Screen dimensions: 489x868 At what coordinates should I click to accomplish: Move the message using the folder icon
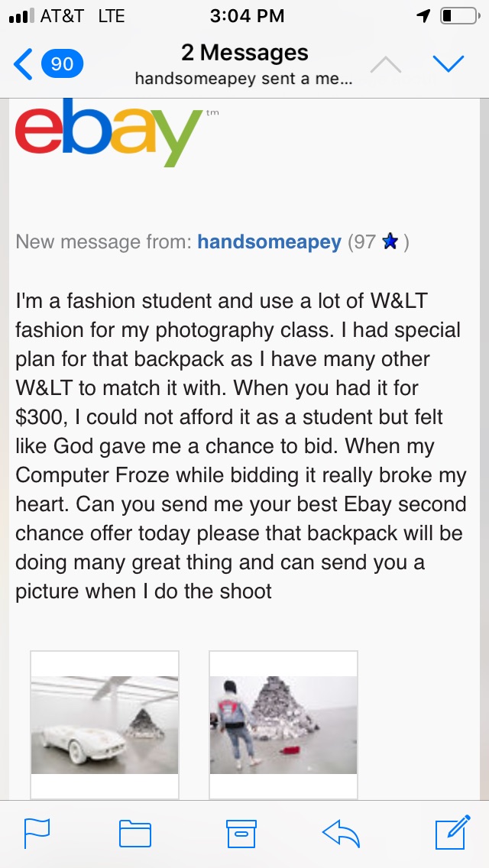coord(135,834)
